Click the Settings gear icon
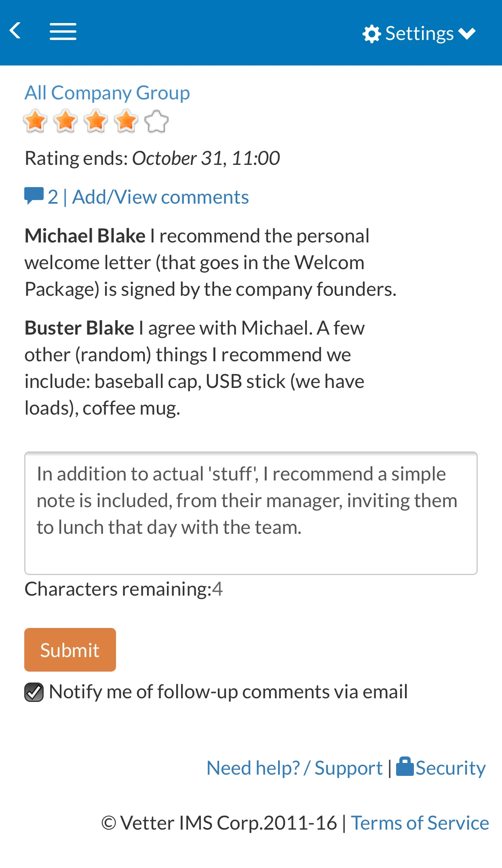This screenshot has height=868, width=502. tap(372, 33)
